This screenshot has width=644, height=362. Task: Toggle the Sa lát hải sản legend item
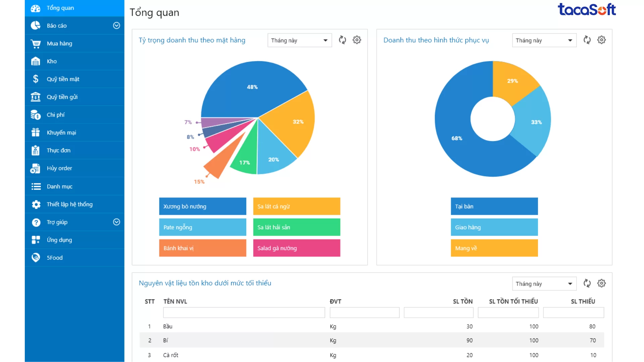(x=297, y=227)
